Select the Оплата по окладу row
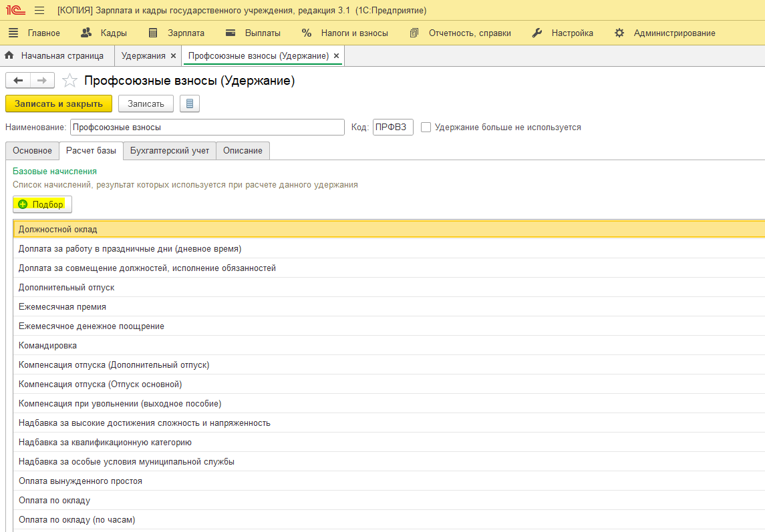The image size is (765, 532). 390,501
